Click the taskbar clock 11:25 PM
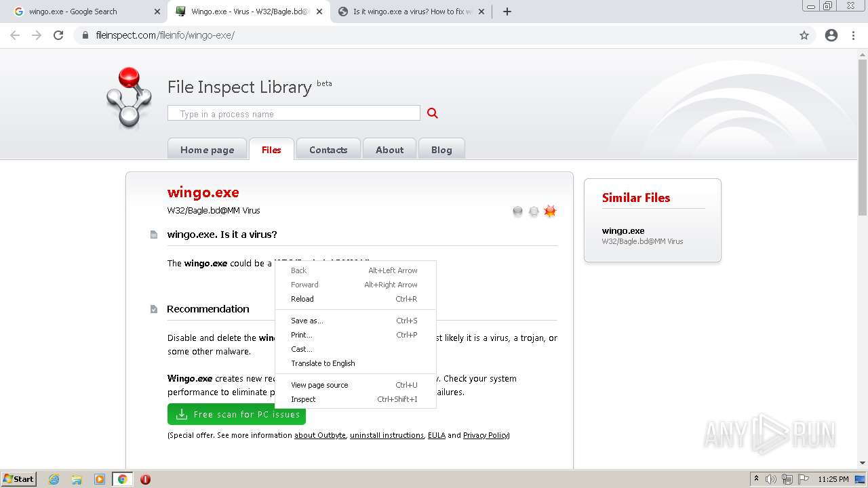This screenshot has width=868, height=488. pyautogui.click(x=833, y=479)
